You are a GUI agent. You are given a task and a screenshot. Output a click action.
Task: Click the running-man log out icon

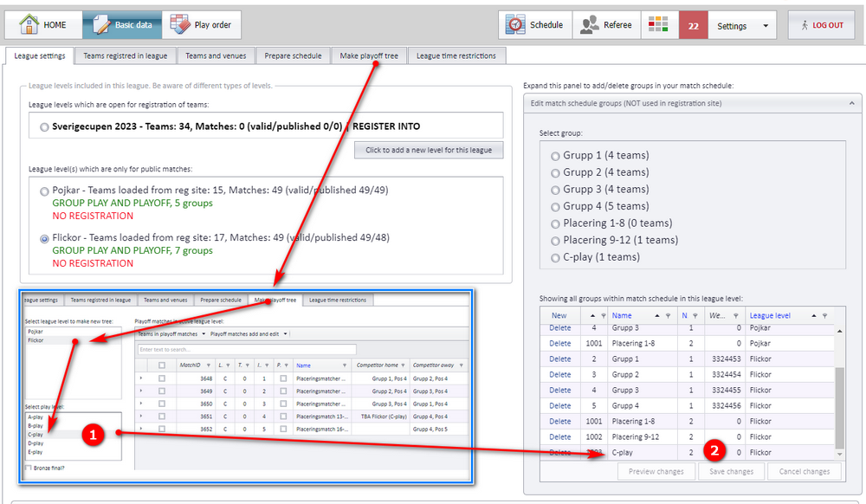(805, 25)
